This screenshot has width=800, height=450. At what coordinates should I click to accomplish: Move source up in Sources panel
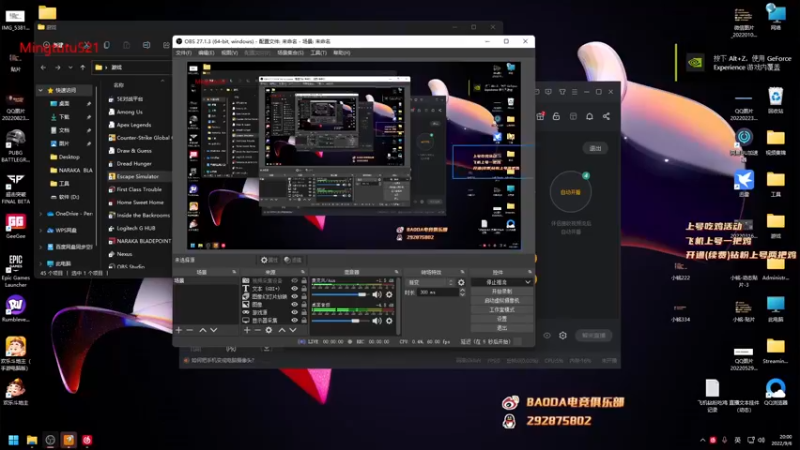[282, 330]
